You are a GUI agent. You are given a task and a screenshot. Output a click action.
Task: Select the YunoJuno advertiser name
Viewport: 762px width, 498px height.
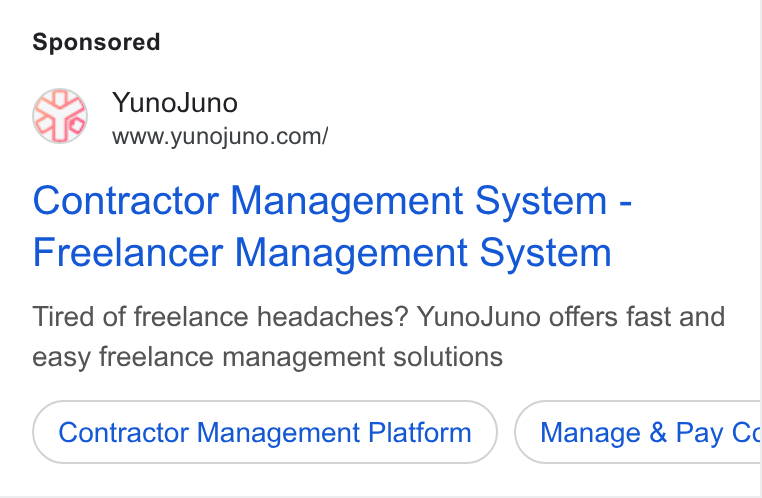point(174,103)
